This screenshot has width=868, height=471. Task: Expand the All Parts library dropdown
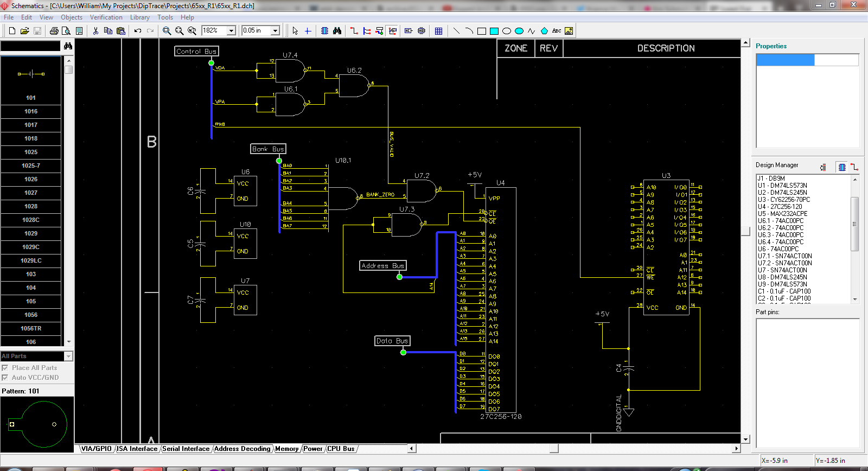pyautogui.click(x=68, y=357)
